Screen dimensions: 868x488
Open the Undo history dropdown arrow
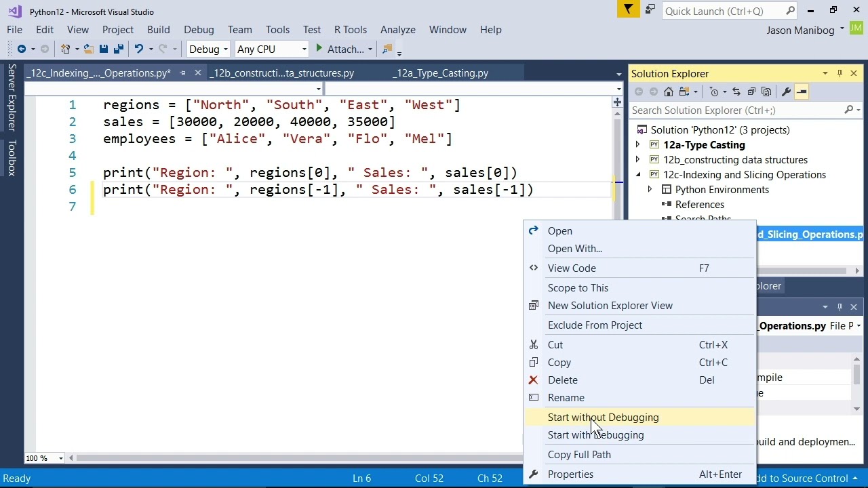(x=151, y=49)
